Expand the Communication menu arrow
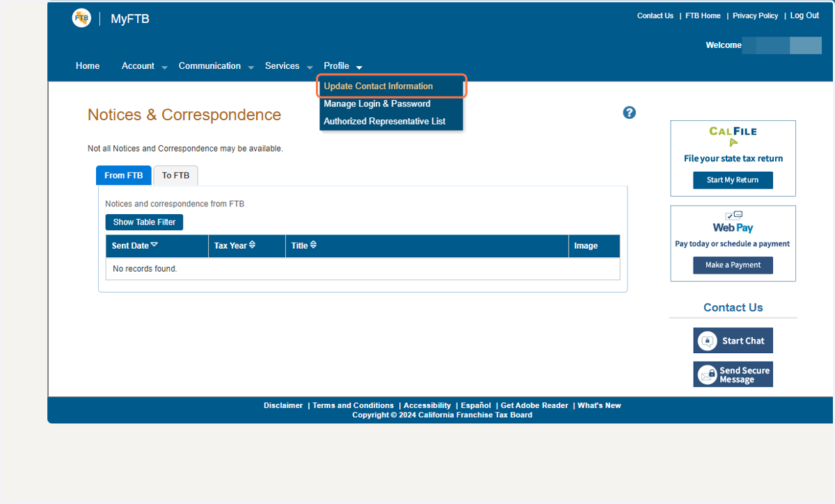 pyautogui.click(x=250, y=67)
